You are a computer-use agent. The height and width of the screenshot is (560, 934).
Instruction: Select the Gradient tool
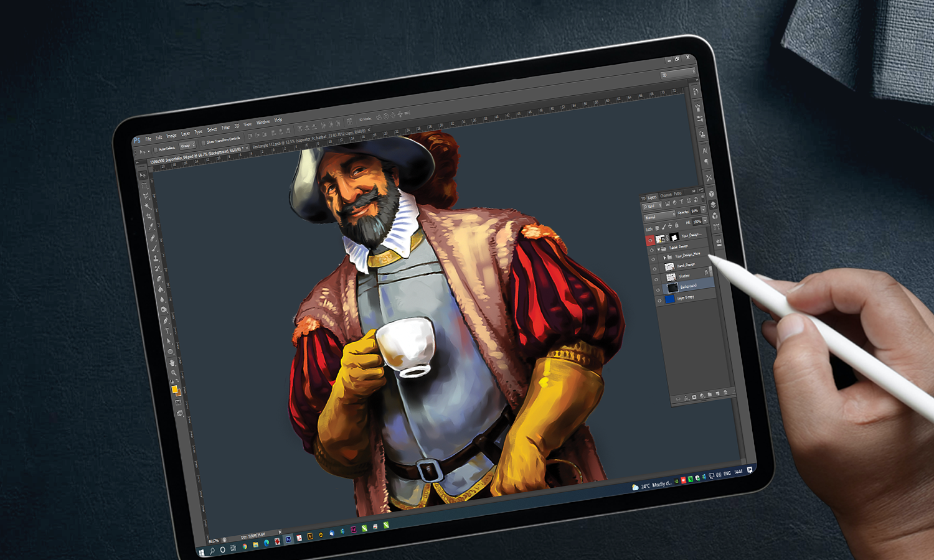[160, 289]
